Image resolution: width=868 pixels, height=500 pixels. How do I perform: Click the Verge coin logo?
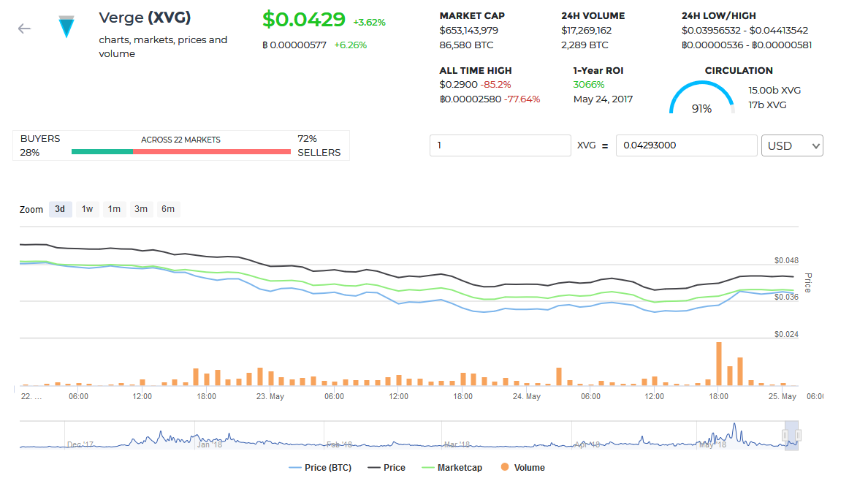(x=66, y=26)
